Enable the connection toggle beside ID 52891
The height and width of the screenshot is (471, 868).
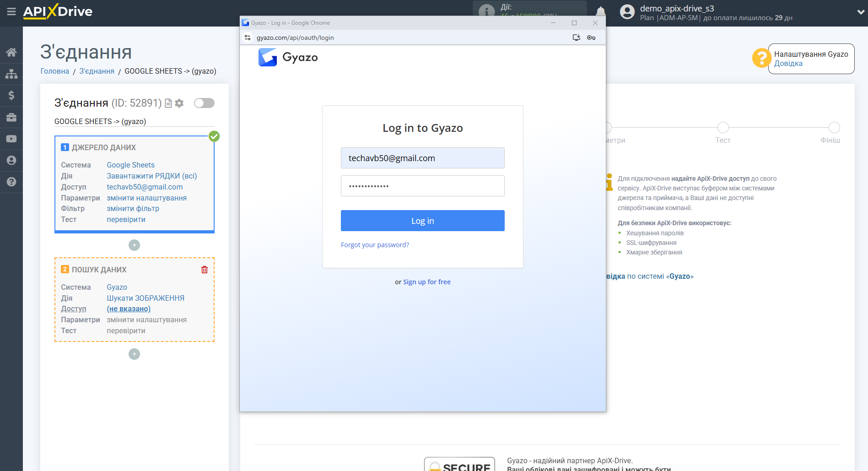(204, 103)
